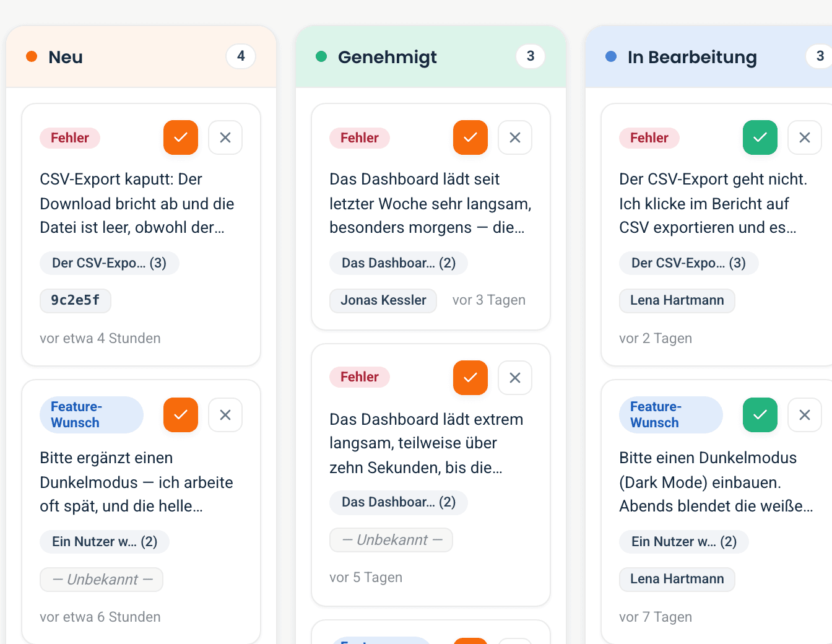This screenshot has height=644, width=832.
Task: Open 'Das Dashboard lädt extrem langsam' text
Action: click(427, 443)
